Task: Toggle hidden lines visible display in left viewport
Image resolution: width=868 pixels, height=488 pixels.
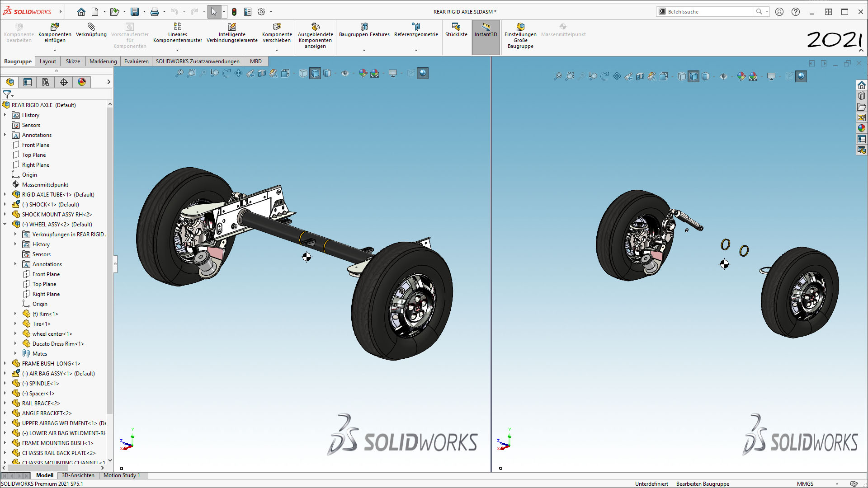Action: point(303,73)
